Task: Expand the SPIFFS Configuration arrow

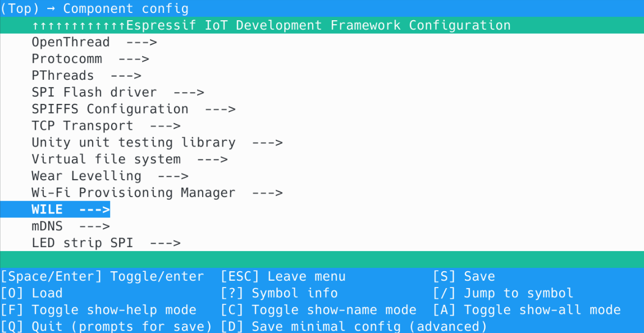Action: pyautogui.click(x=220, y=109)
